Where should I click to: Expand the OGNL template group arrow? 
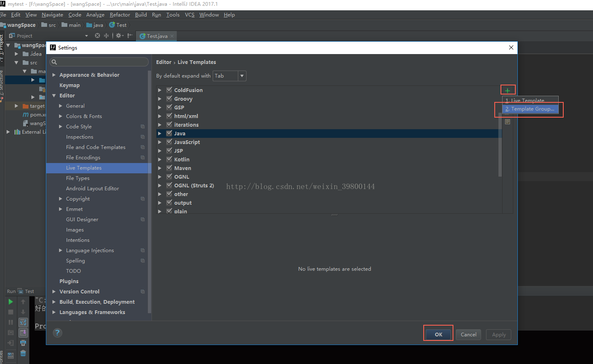click(160, 177)
